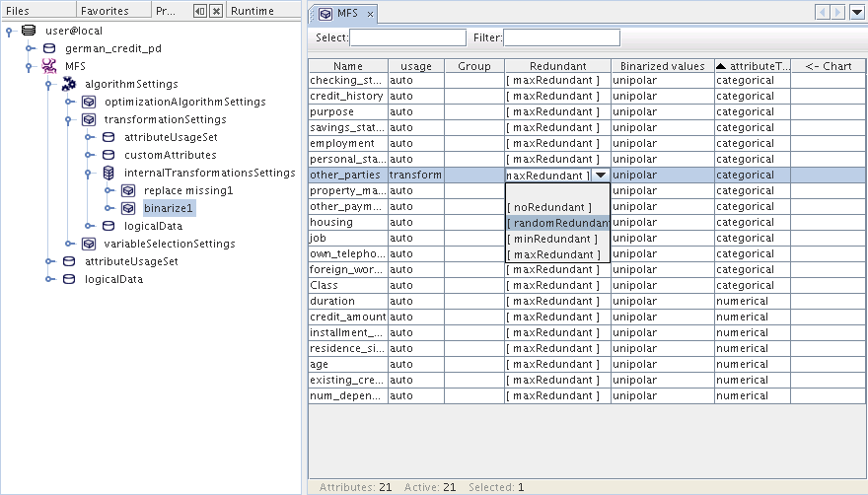Image resolution: width=868 pixels, height=495 pixels.
Task: Choose [ noRedundant ] from the dropdown list
Action: click(549, 207)
